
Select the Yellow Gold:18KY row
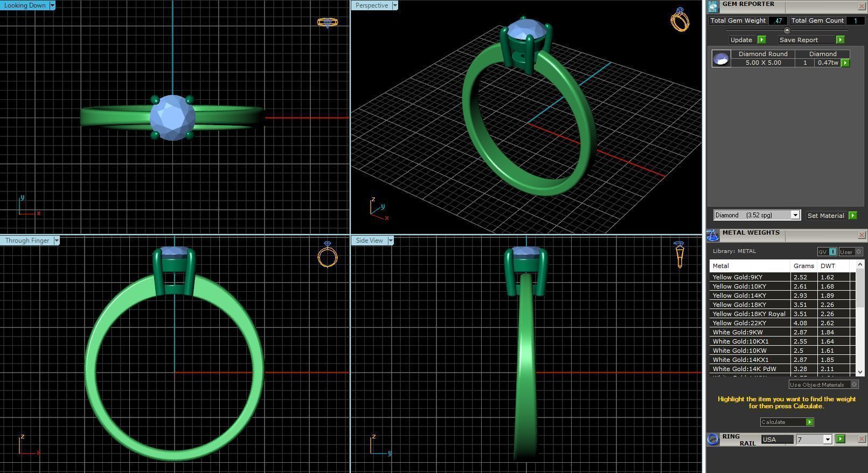pos(782,305)
